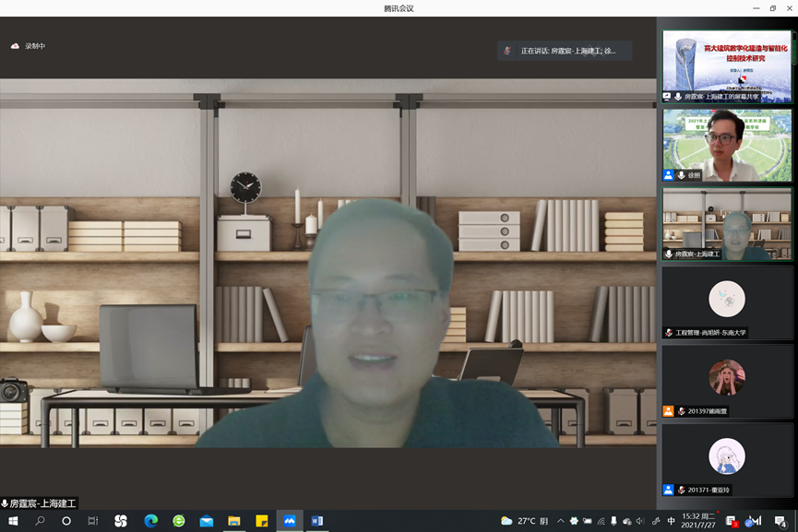Click the muted mic icon on 201371 tile
The height and width of the screenshot is (532, 798).
681,490
